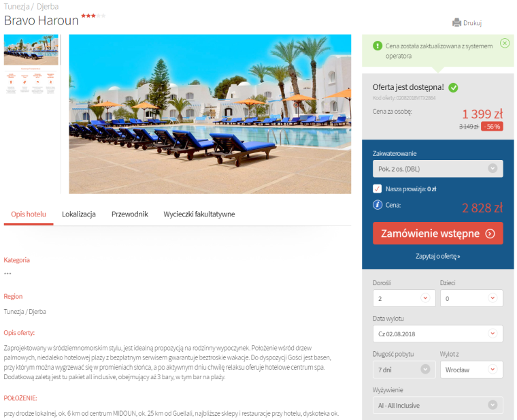The height and width of the screenshot is (420, 517).
Task: Open the Przewodnik tab
Action: (129, 214)
